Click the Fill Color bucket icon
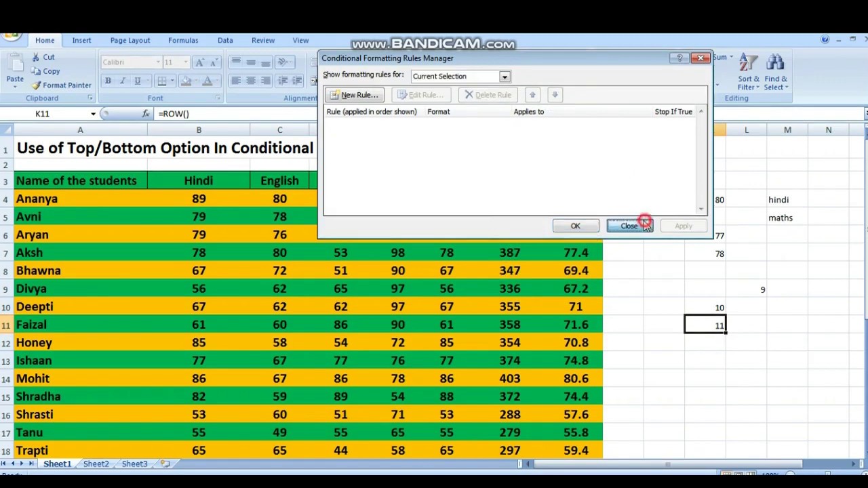The image size is (868, 488). [x=186, y=81]
